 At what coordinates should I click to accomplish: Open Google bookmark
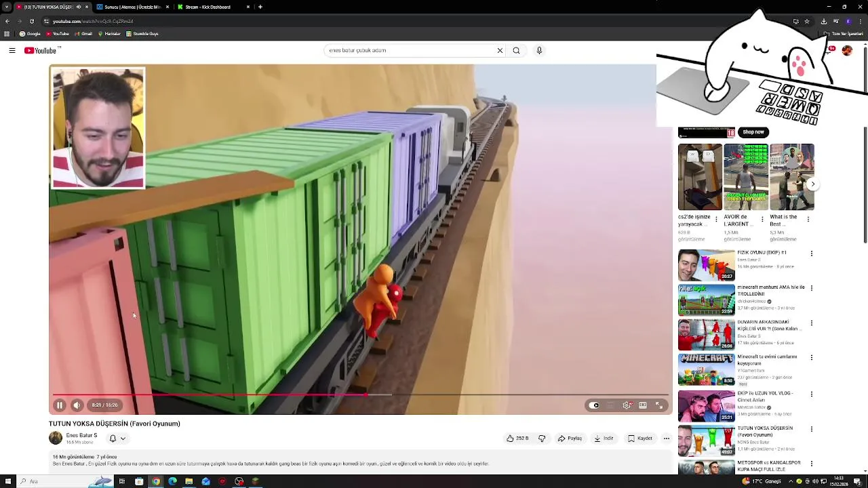[30, 34]
